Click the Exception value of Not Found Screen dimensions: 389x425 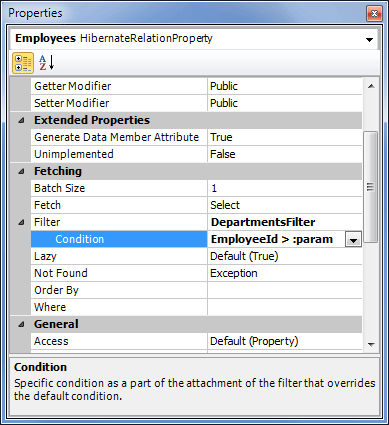click(234, 273)
